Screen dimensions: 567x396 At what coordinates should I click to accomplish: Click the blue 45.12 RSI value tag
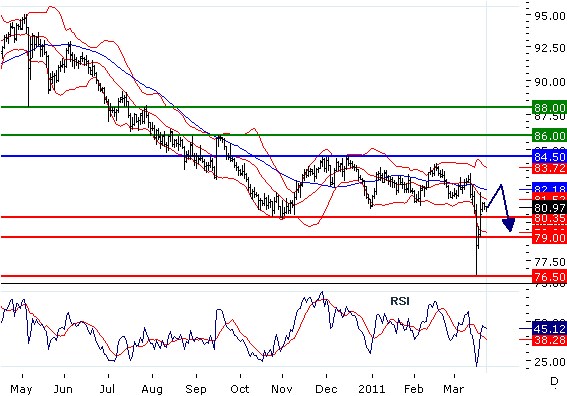click(550, 328)
